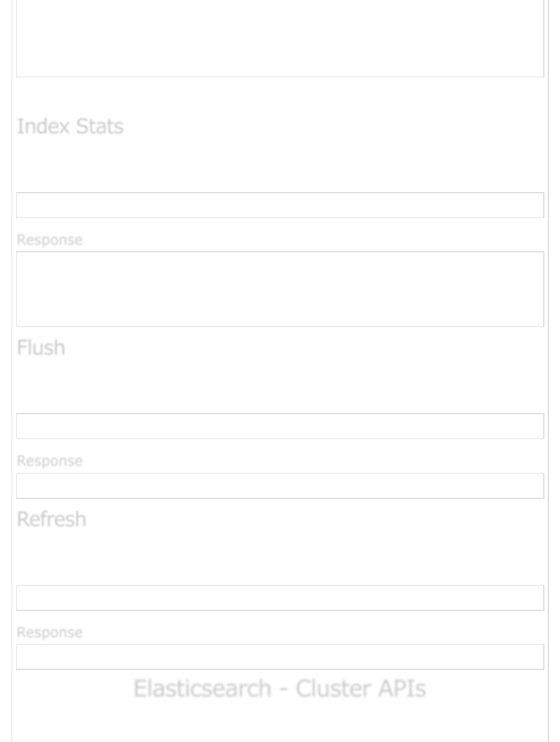This screenshot has width=560, height=742.
Task: Focus the request box under Flush
Action: coord(279,426)
